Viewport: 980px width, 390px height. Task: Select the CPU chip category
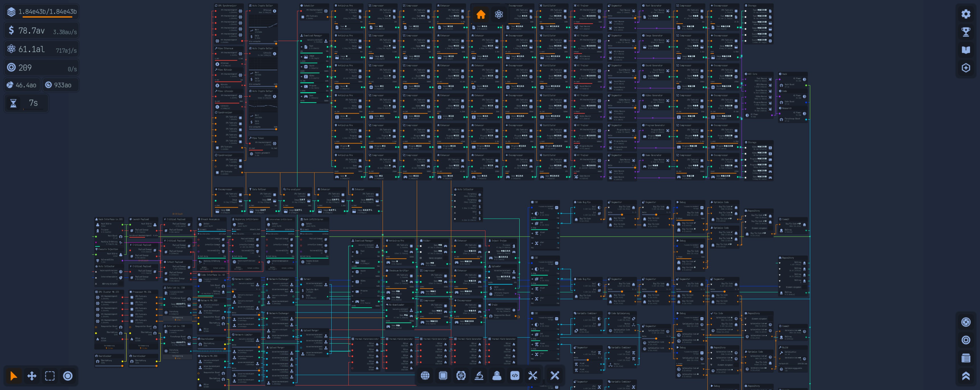[x=443, y=375]
